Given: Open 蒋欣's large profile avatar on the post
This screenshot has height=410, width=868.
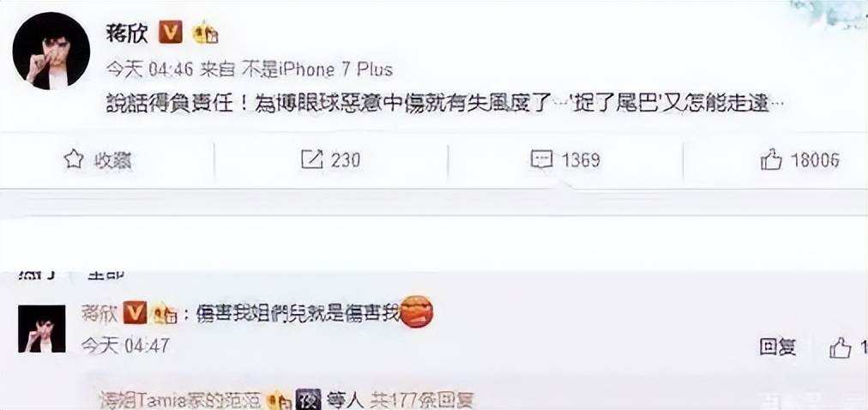Looking at the screenshot, I should (51, 51).
